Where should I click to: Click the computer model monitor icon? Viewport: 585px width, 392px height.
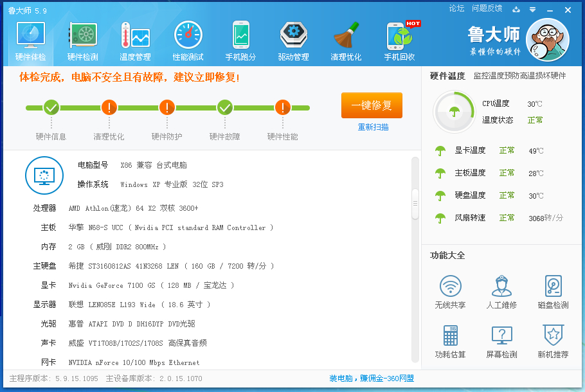[x=44, y=175]
